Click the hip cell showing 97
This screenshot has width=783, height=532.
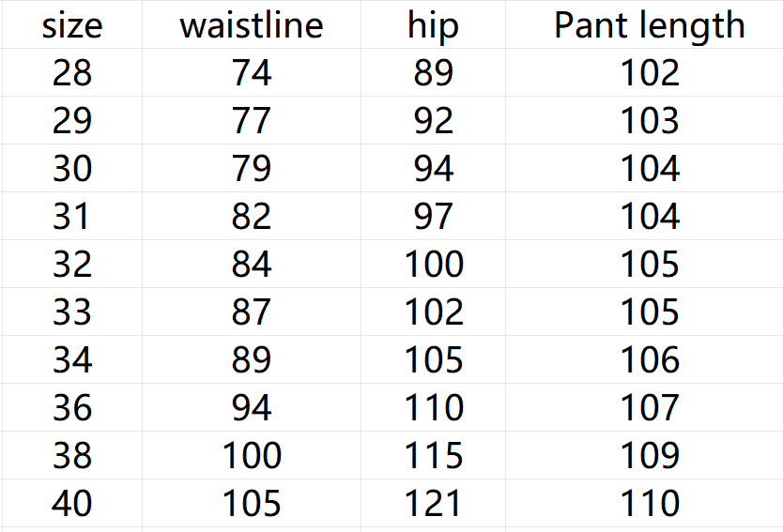(433, 217)
